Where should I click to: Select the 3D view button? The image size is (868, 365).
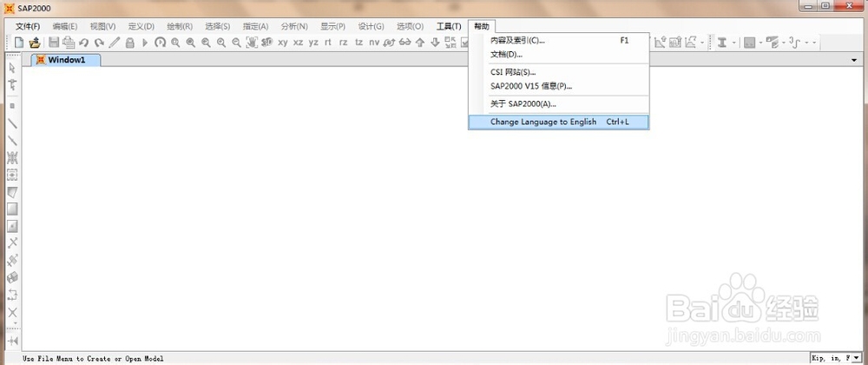point(267,42)
